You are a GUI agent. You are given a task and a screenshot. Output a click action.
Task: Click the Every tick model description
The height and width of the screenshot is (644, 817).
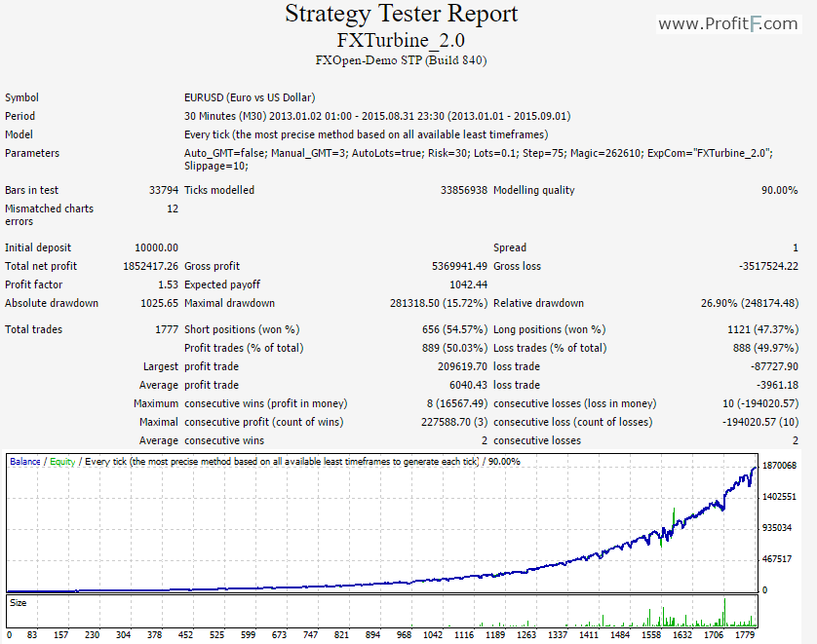366,134
